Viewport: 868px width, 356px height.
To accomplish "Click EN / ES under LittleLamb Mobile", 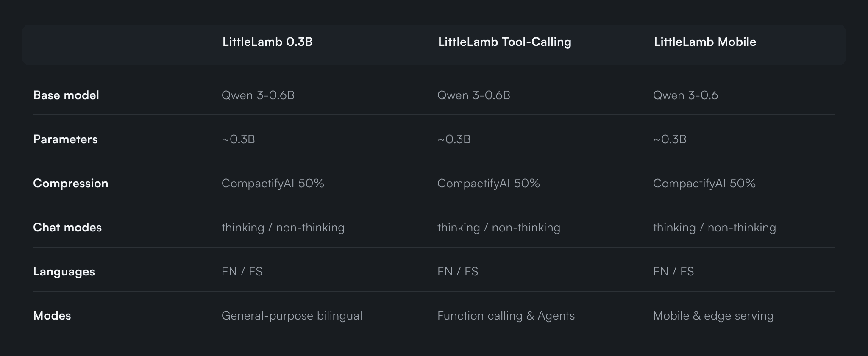I will [673, 272].
